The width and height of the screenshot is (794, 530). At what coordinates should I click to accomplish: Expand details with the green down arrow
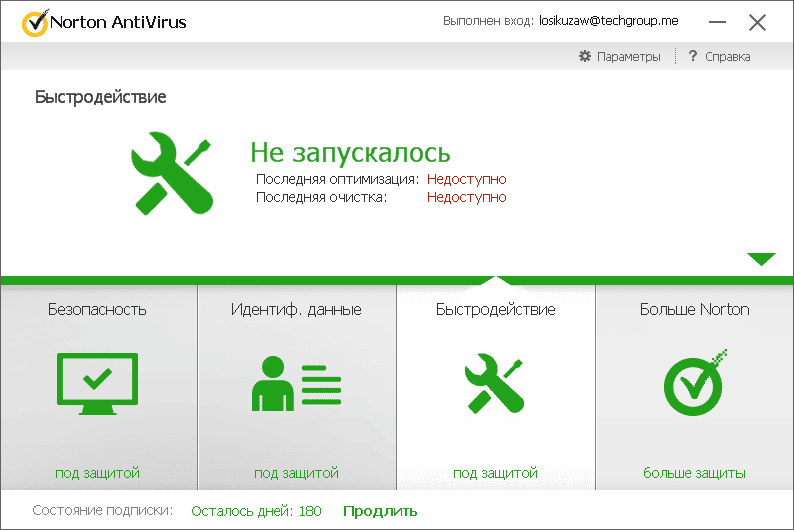(x=761, y=259)
